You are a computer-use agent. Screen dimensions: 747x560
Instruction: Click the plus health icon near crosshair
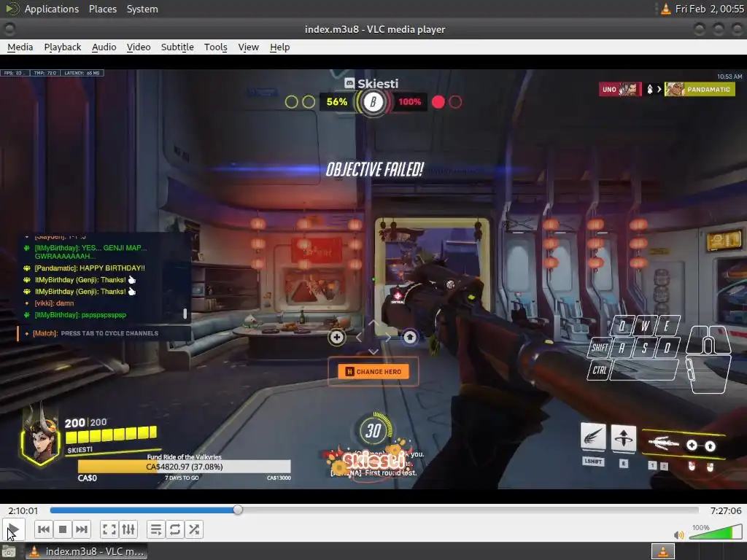pos(337,337)
